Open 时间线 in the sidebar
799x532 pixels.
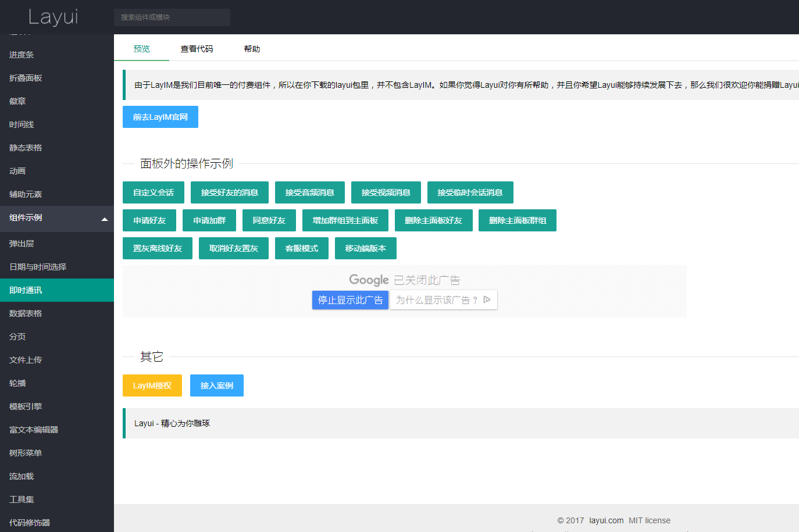[57, 124]
